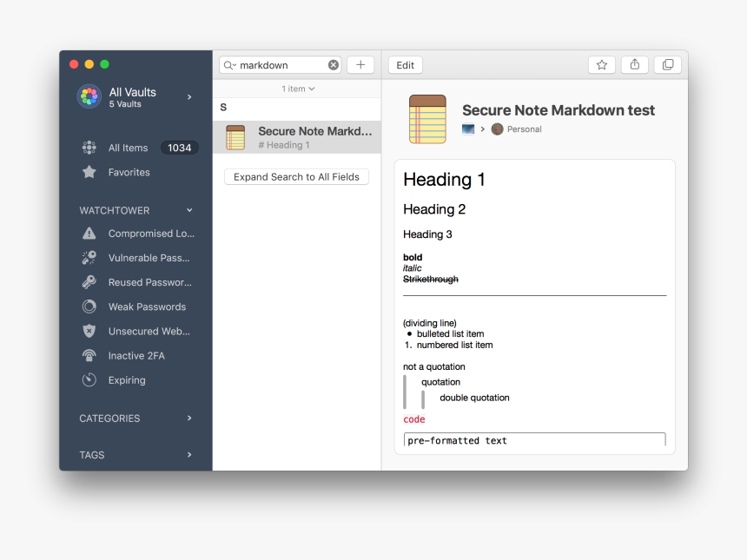The width and height of the screenshot is (747, 560).
Task: Collapse the Watchtower section
Action: click(x=189, y=210)
